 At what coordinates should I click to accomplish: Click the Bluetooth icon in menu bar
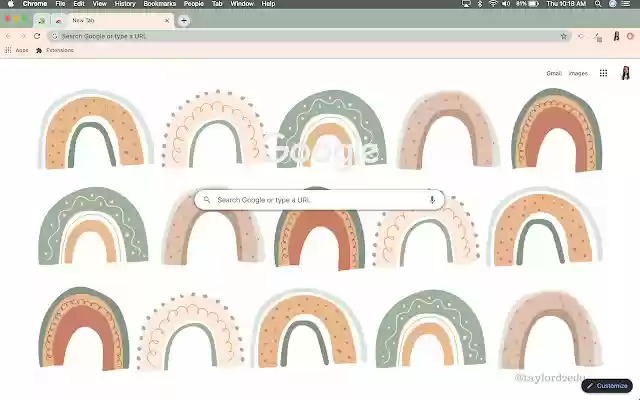(x=480, y=4)
